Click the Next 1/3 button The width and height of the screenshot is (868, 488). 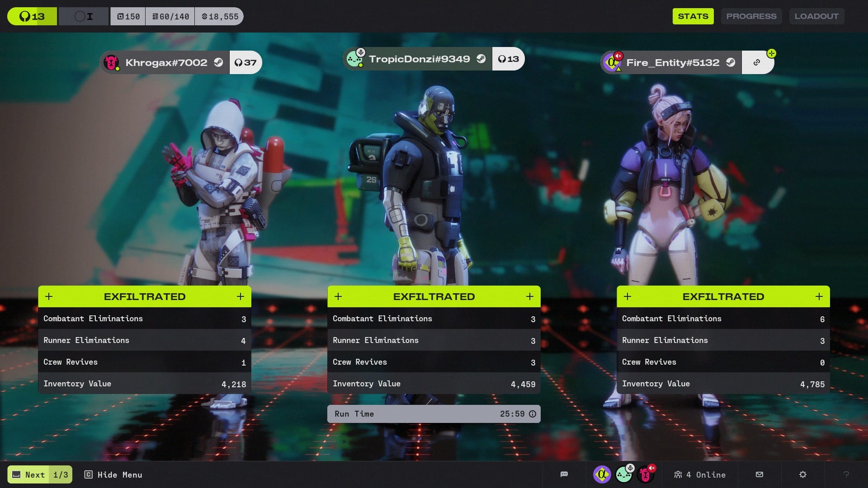40,474
